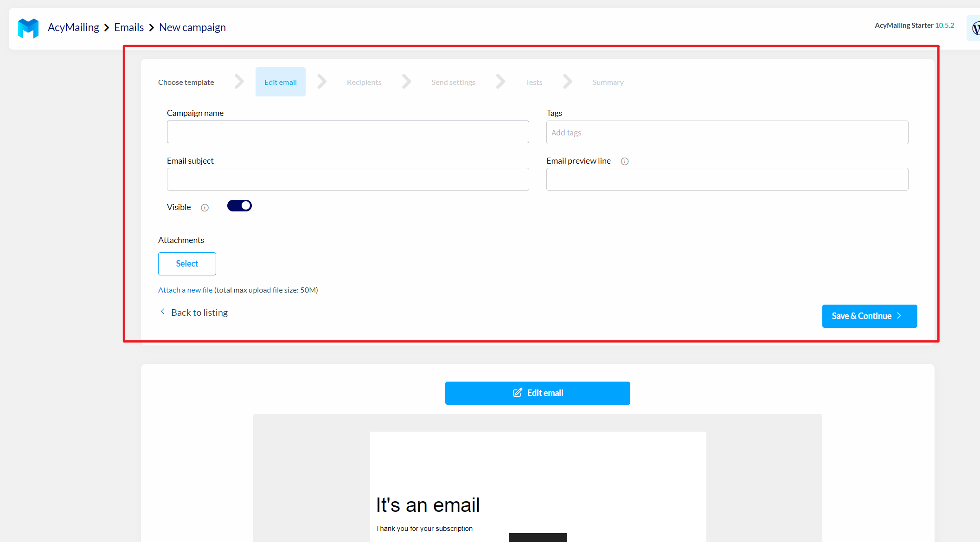Click Attach a new file link
Screen dimensions: 980x542
click(185, 290)
